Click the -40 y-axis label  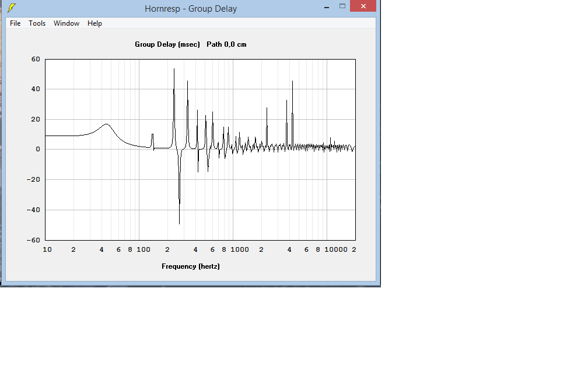click(33, 210)
